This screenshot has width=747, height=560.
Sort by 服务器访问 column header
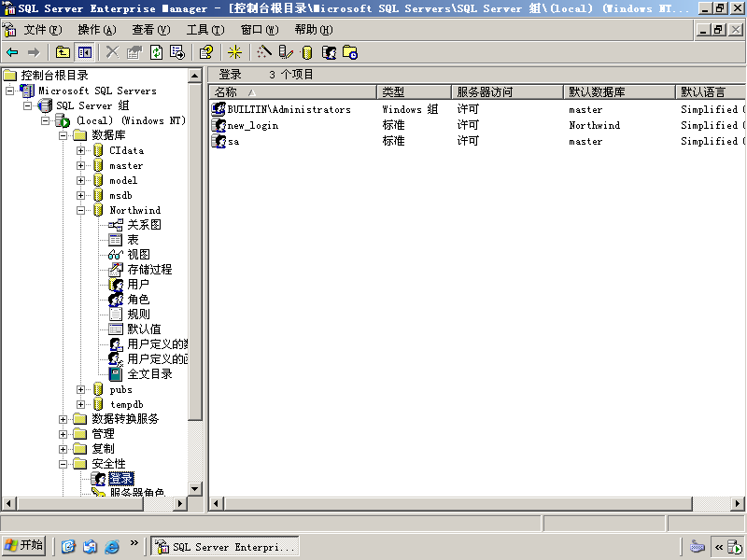(507, 91)
